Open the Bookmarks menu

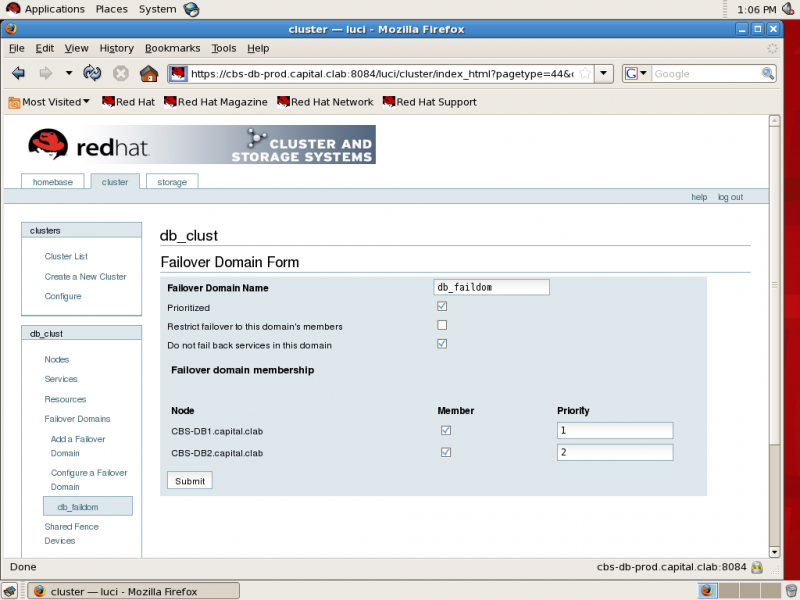click(x=172, y=48)
